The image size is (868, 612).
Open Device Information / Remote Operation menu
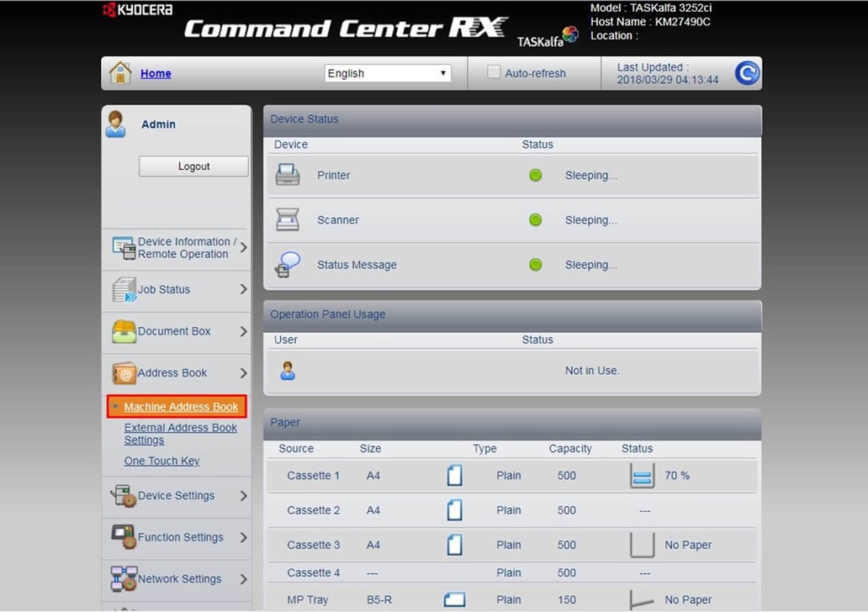coord(177,247)
